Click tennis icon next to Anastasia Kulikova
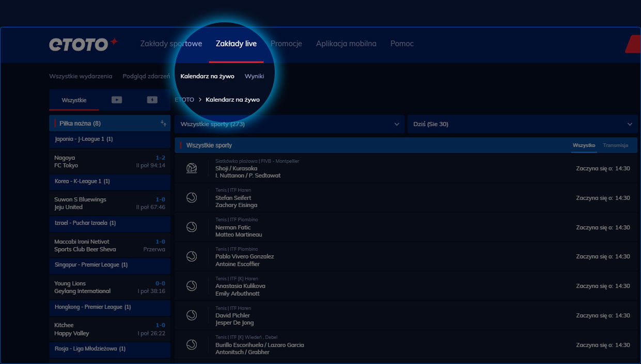This screenshot has width=641, height=364. tap(192, 286)
